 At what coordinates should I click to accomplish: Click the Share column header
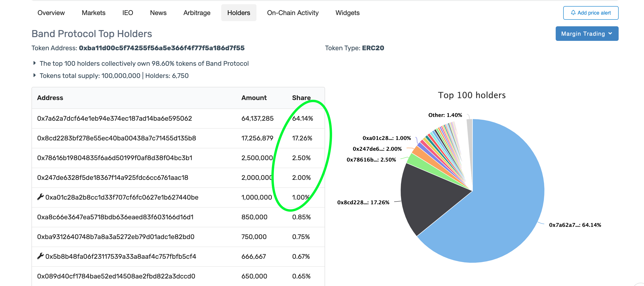coord(301,98)
